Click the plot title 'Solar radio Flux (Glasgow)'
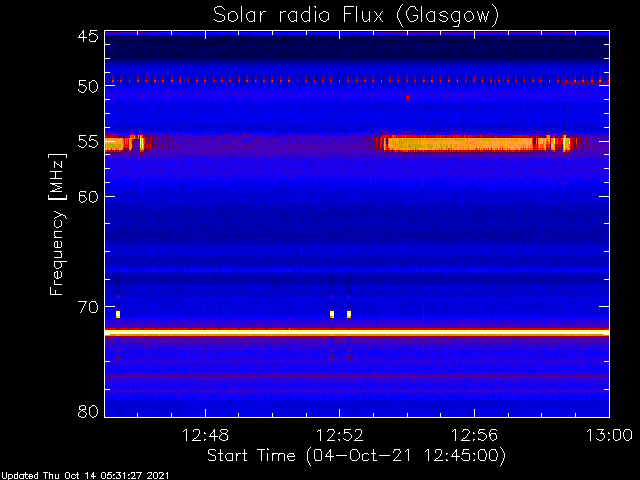This screenshot has width=640, height=480. click(356, 16)
